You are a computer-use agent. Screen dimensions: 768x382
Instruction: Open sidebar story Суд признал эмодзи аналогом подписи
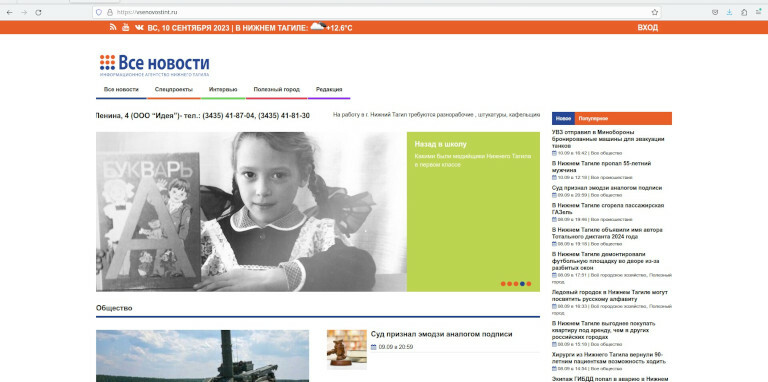coord(607,188)
